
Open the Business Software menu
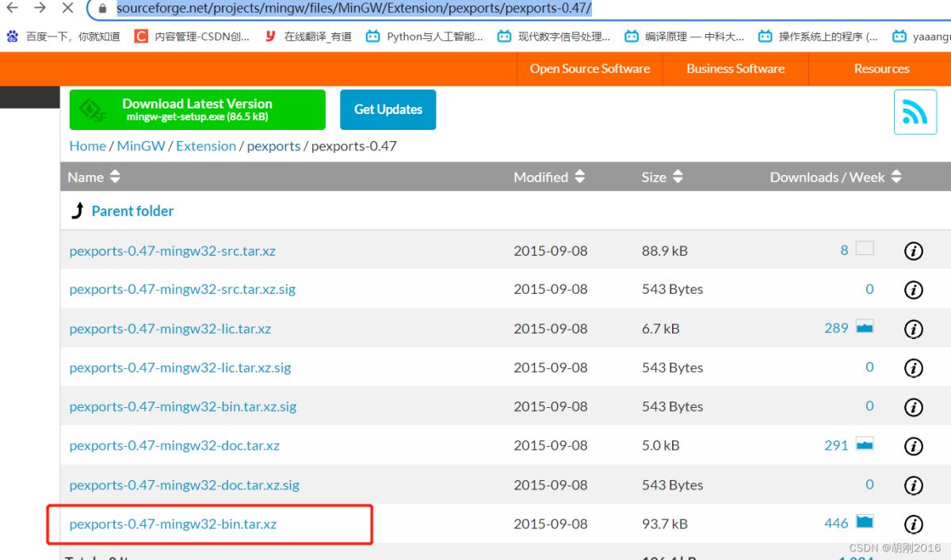pyautogui.click(x=735, y=69)
